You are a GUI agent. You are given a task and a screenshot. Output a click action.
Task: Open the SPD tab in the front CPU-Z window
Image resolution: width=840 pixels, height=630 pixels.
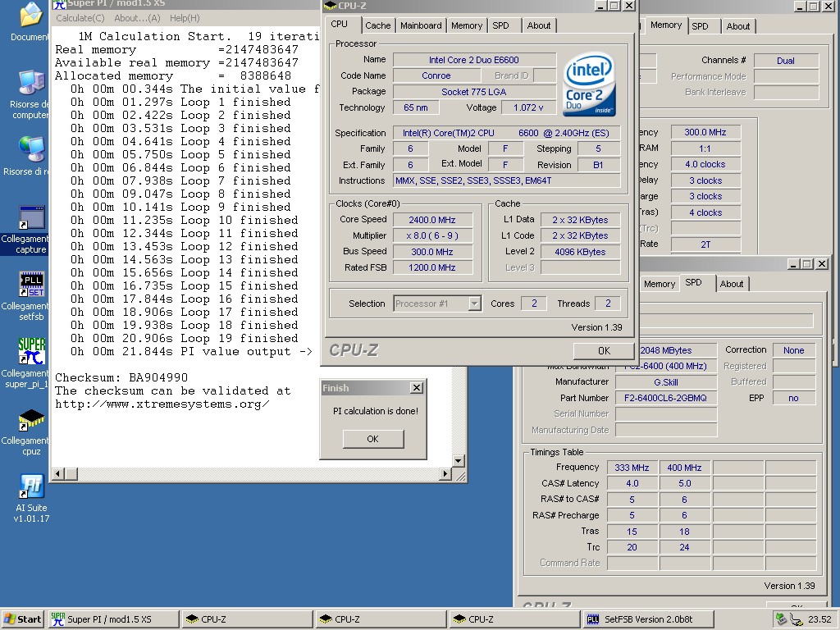[501, 25]
